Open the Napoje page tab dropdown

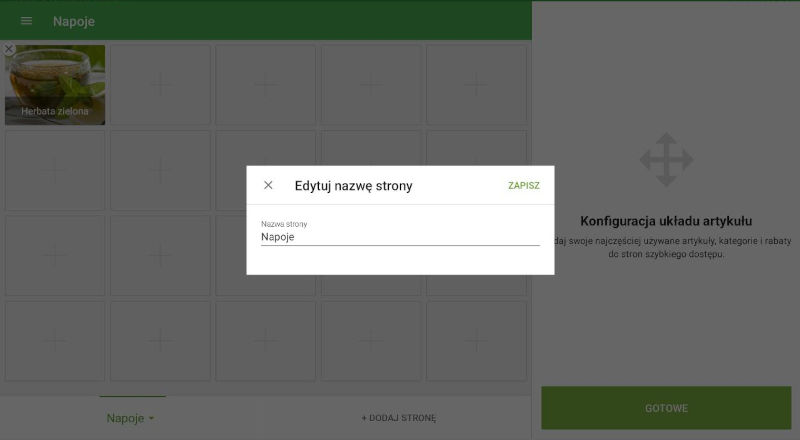(131, 418)
